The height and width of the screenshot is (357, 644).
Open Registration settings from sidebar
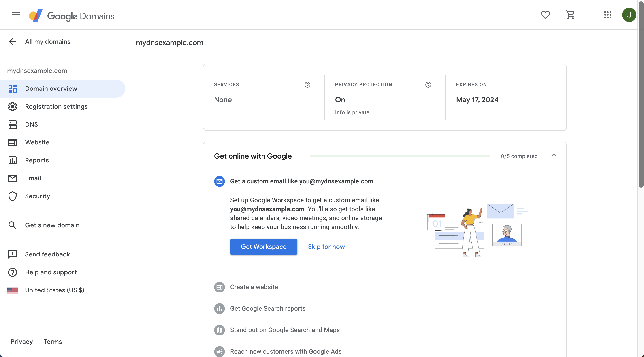point(56,106)
